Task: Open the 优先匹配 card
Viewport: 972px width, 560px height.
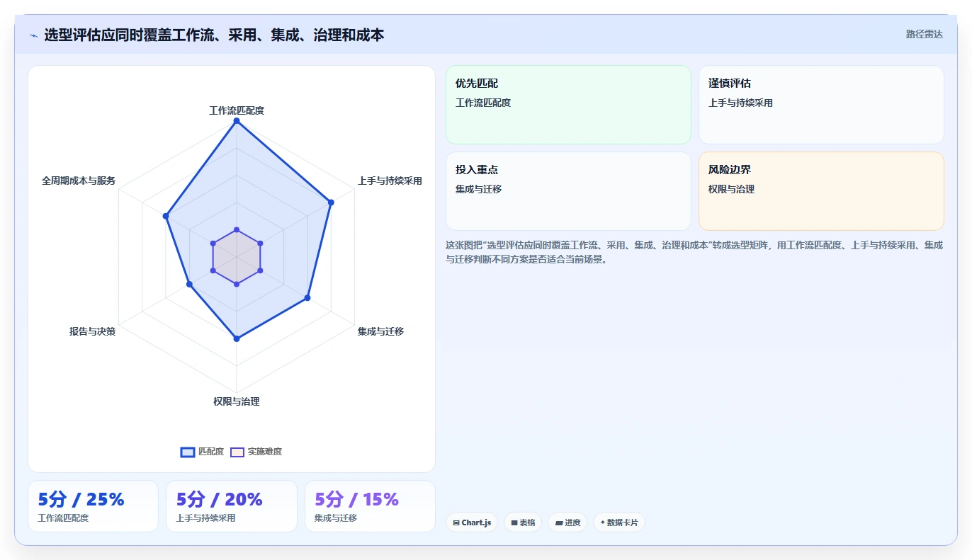Action: point(568,105)
